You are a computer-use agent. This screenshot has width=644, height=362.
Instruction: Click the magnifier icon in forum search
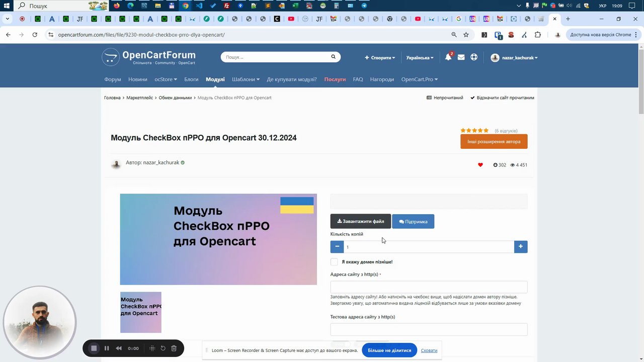click(333, 57)
